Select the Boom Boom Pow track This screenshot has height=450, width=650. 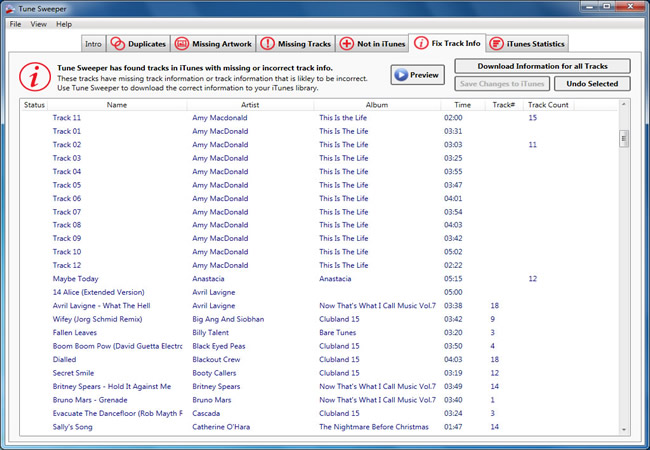[x=318, y=346]
